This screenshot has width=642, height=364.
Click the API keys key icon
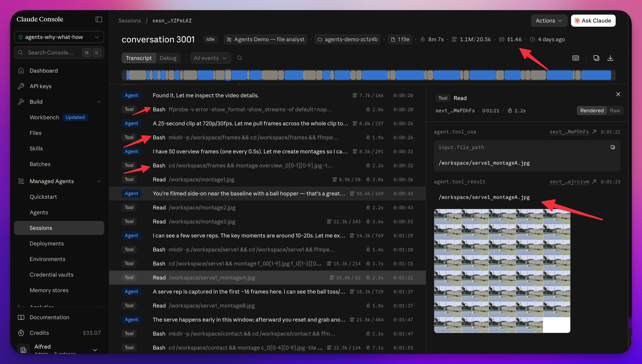[x=21, y=86]
